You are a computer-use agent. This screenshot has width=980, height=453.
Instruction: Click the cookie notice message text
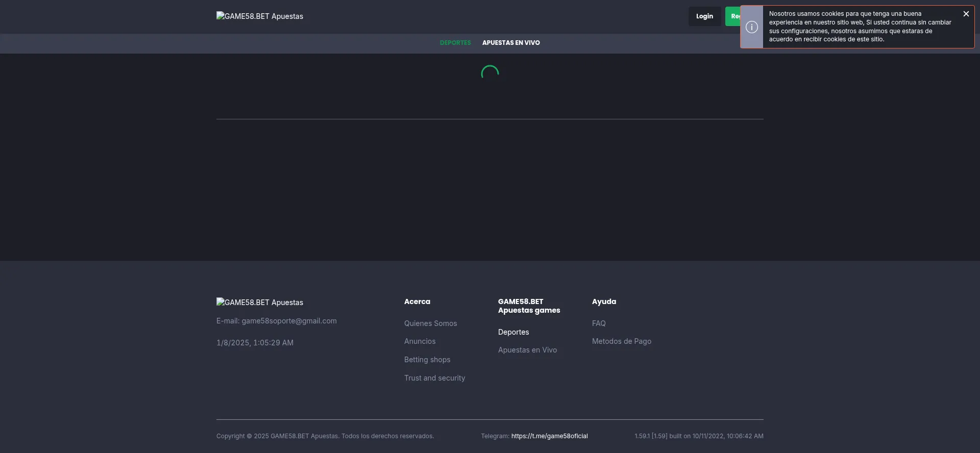pyautogui.click(x=860, y=27)
